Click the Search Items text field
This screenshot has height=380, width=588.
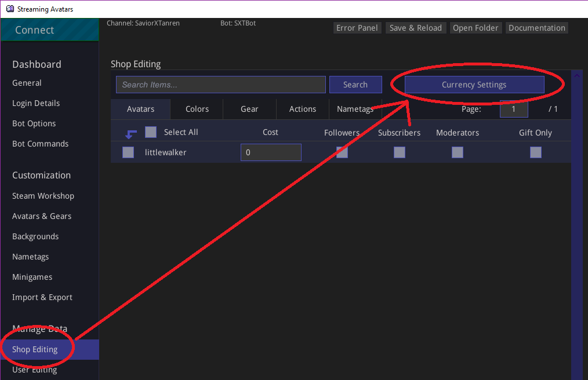220,85
